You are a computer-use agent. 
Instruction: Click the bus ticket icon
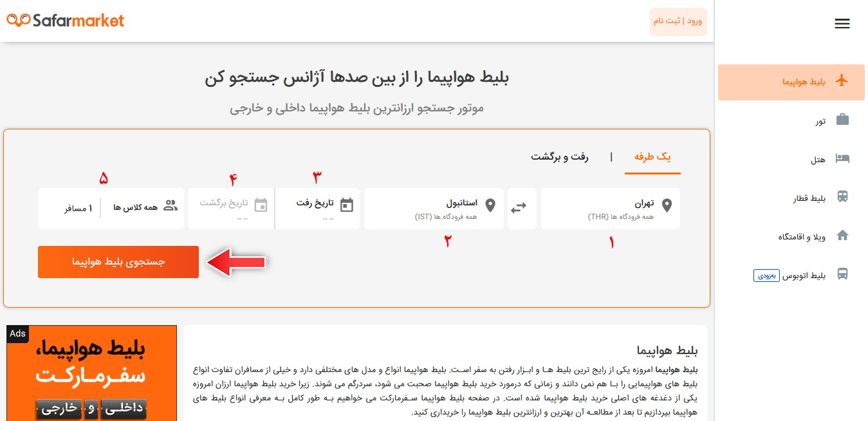click(x=842, y=274)
